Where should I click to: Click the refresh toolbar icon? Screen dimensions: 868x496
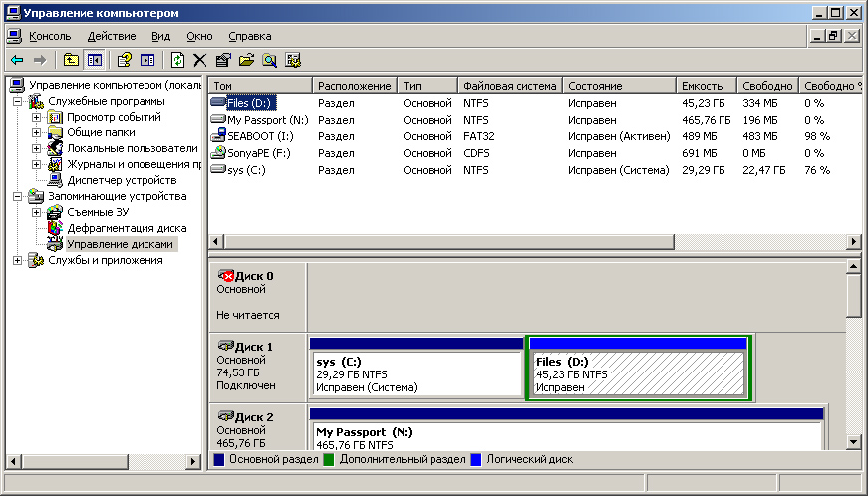[x=177, y=60]
